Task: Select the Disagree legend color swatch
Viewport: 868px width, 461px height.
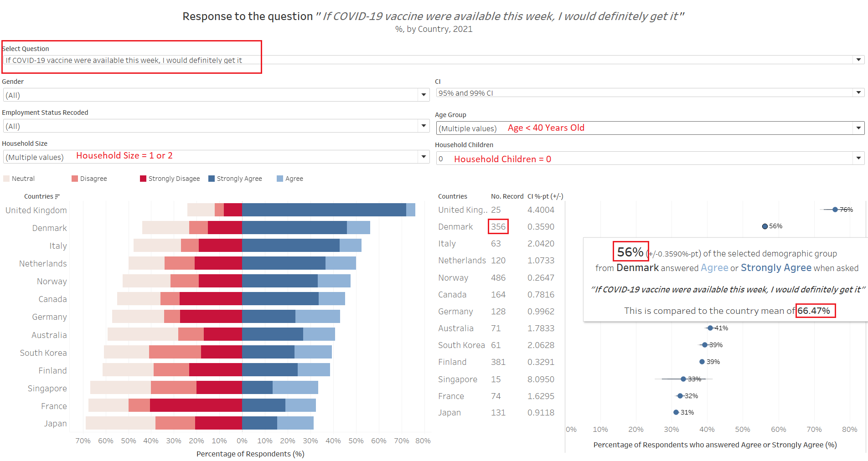Action: coord(75,179)
